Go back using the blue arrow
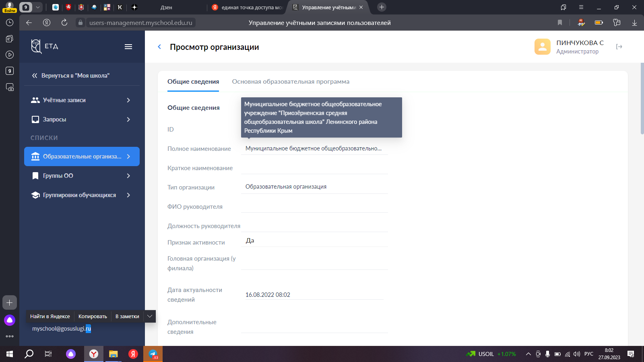 [159, 47]
